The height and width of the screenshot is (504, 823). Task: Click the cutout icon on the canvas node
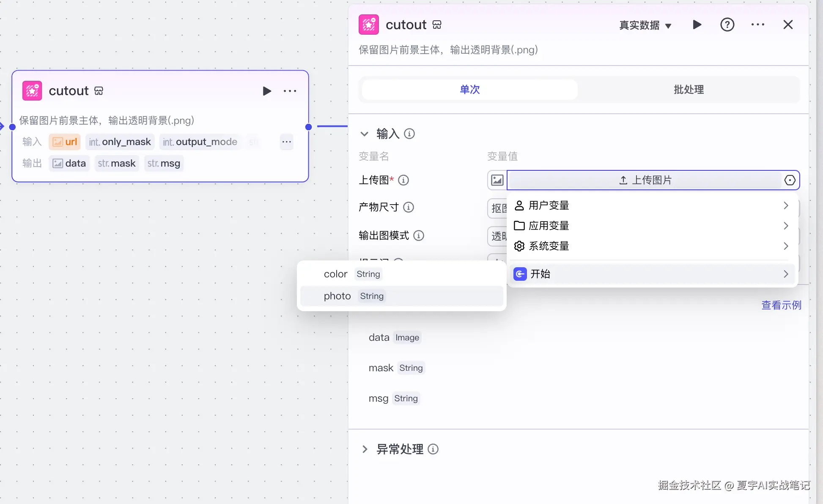tap(32, 90)
